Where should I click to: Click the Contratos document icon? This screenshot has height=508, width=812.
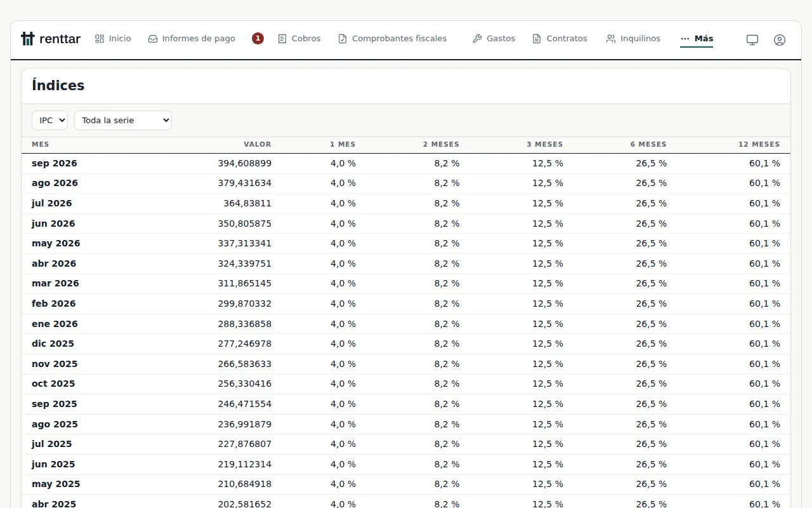(537, 39)
